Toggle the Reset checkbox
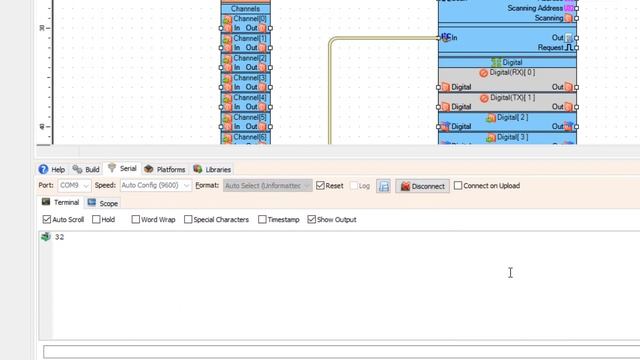The image size is (640, 360). point(320,186)
